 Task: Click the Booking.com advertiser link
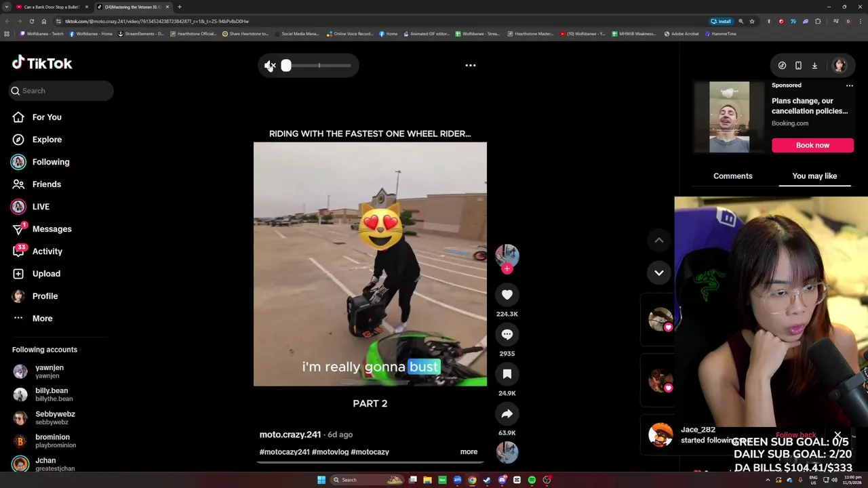[790, 123]
